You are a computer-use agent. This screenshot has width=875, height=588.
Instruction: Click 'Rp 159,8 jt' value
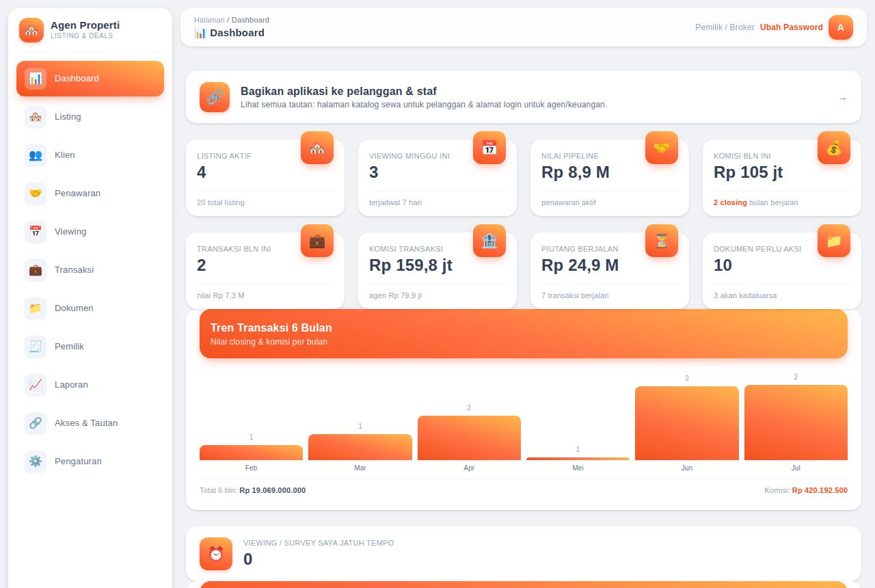point(411,265)
